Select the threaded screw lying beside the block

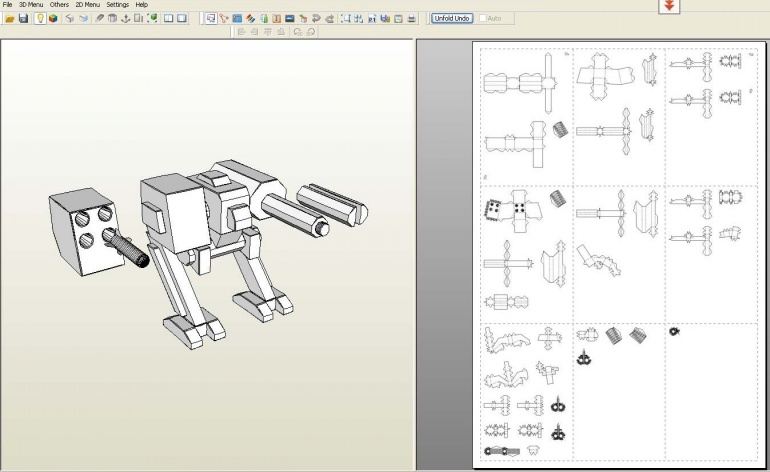tap(129, 250)
